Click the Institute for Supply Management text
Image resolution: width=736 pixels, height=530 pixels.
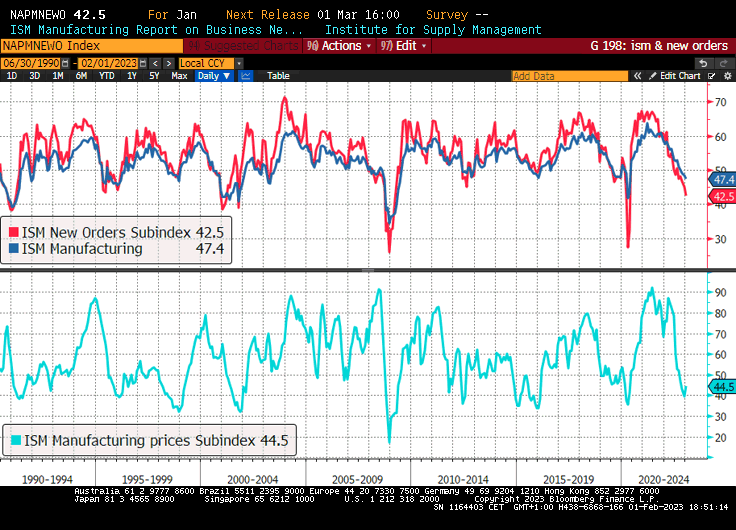(x=433, y=30)
